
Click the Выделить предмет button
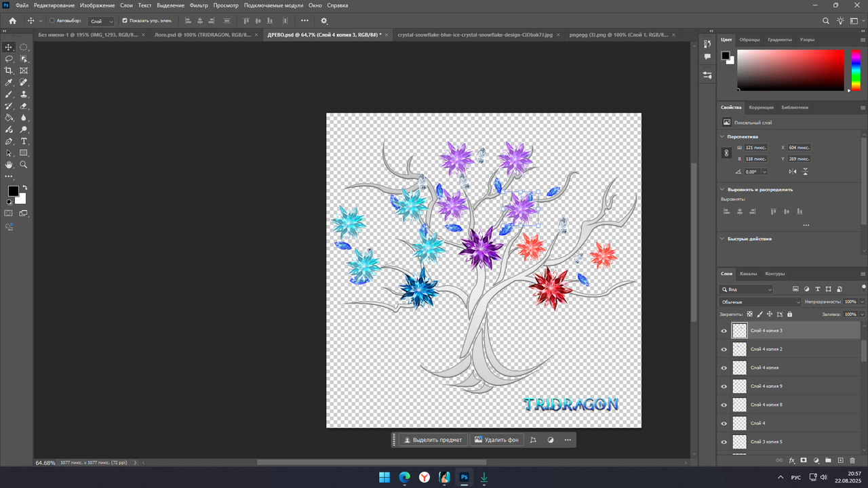[433, 440]
